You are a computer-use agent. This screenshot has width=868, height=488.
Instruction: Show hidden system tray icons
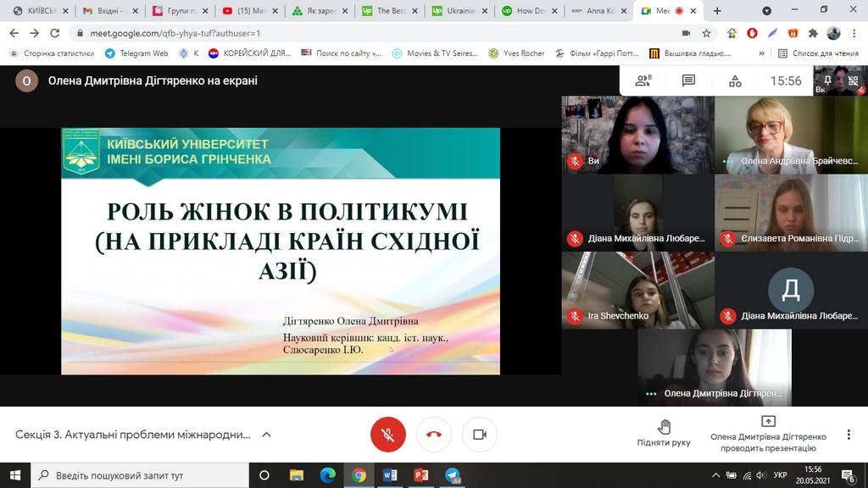pos(716,475)
